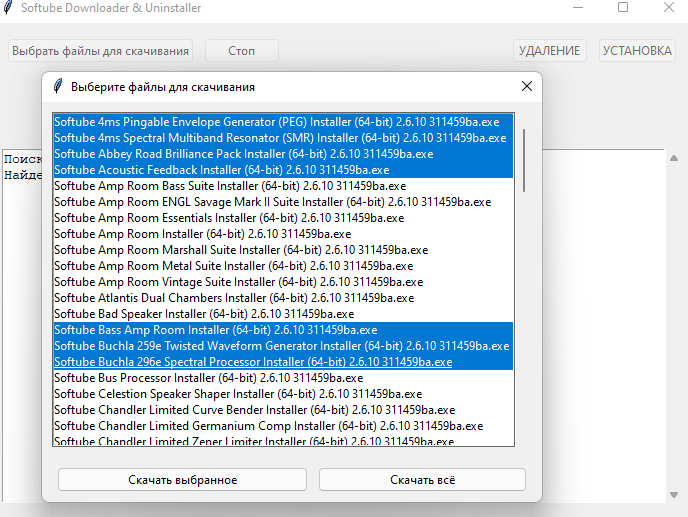Click the log panel scroll-up arrow
The width and height of the screenshot is (688, 517).
(x=674, y=158)
